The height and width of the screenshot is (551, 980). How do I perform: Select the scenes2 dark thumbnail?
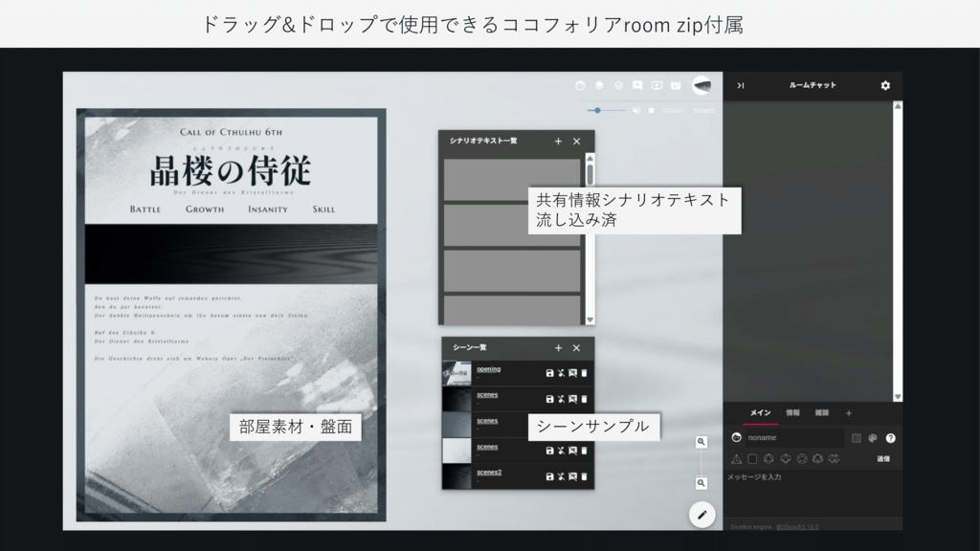[457, 476]
